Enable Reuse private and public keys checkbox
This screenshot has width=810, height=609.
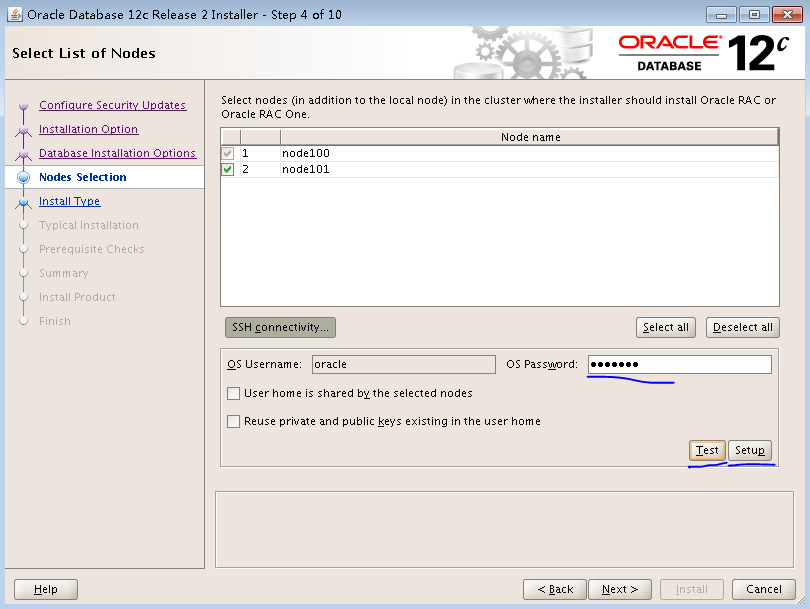click(233, 421)
